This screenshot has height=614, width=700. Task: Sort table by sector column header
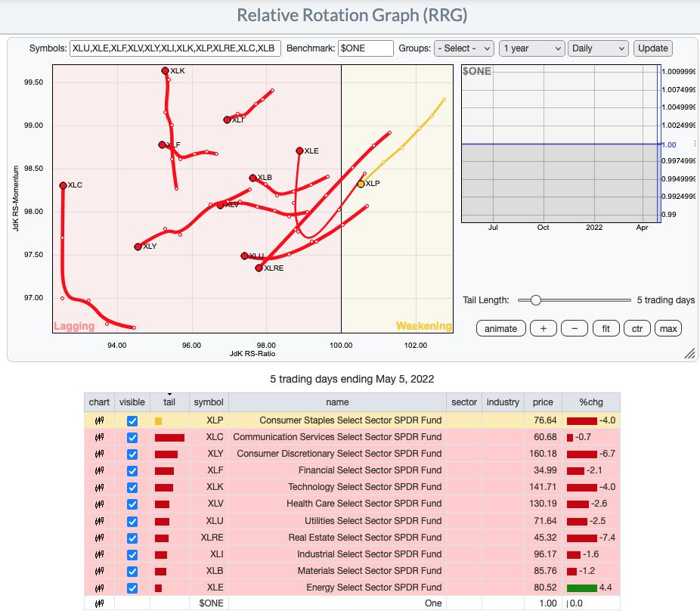pos(464,402)
